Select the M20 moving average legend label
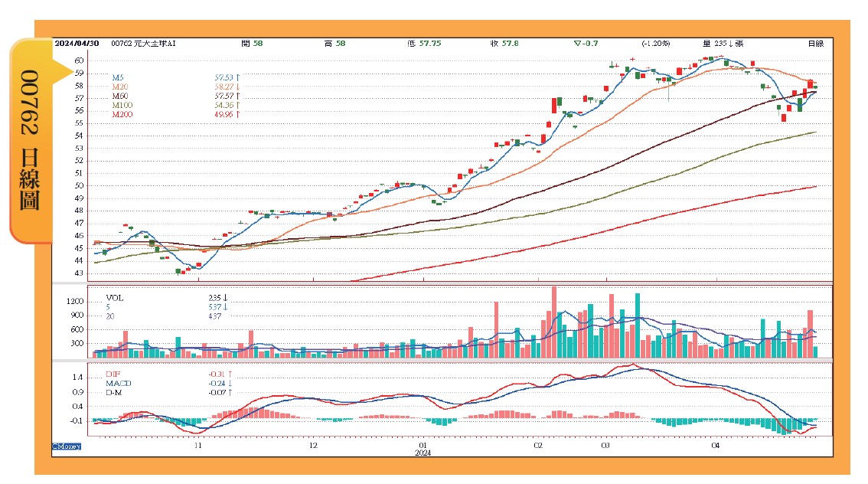 [119, 87]
